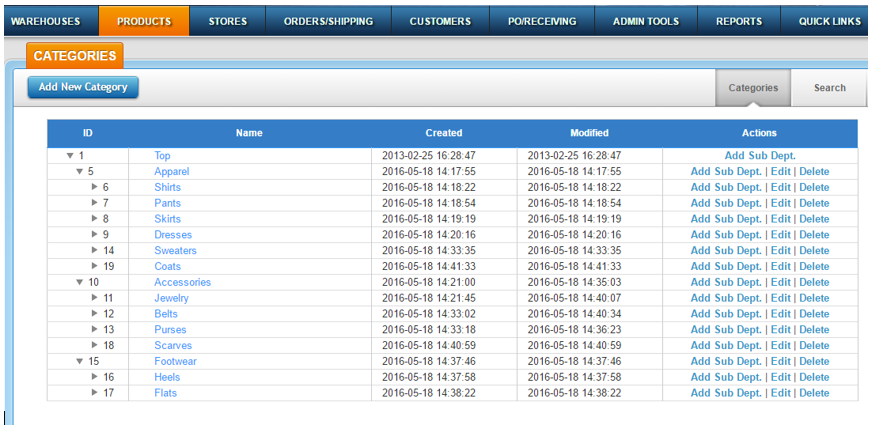This screenshot has width=875, height=435.
Task: Collapse the Apparel category tree arrow
Action: (79, 172)
